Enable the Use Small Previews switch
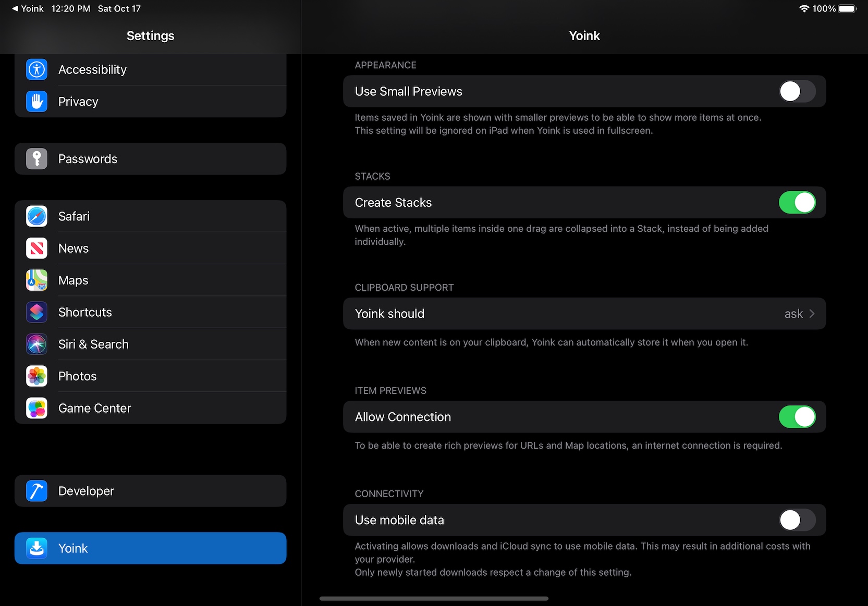This screenshot has width=868, height=606. click(x=797, y=92)
